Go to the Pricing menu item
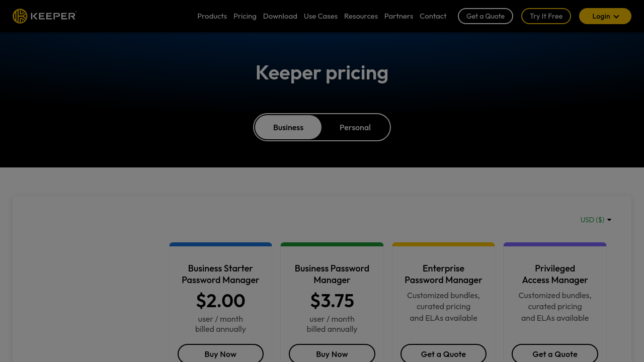Viewport: 644px width, 362px height. [245, 16]
